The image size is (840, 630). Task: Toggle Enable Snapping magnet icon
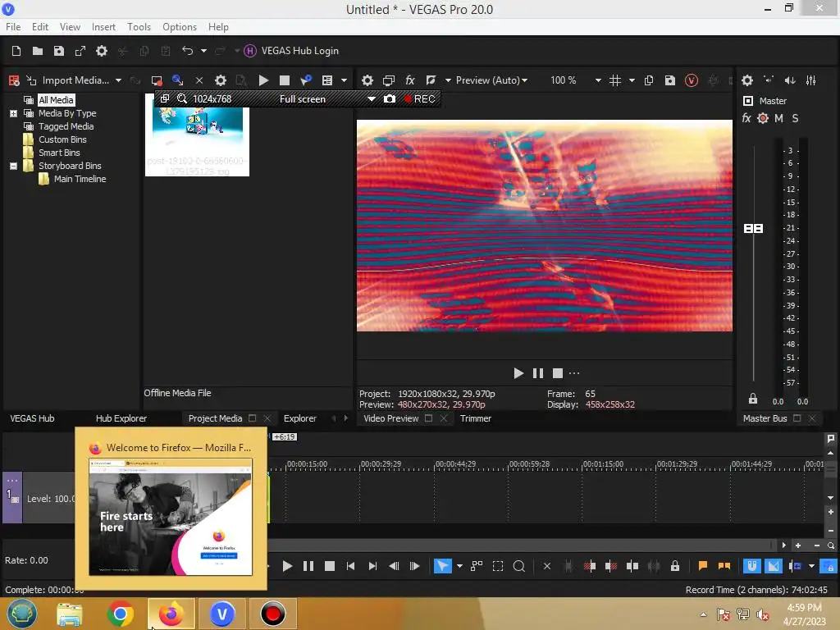coord(752,566)
